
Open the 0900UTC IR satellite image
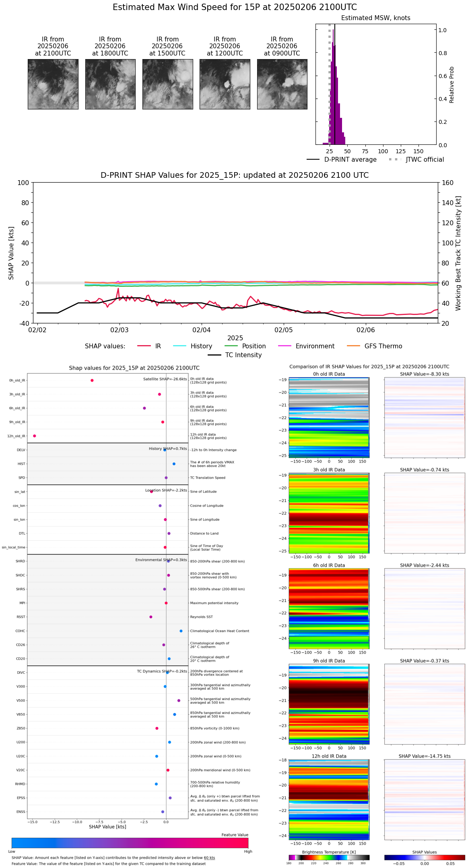pyautogui.click(x=282, y=84)
